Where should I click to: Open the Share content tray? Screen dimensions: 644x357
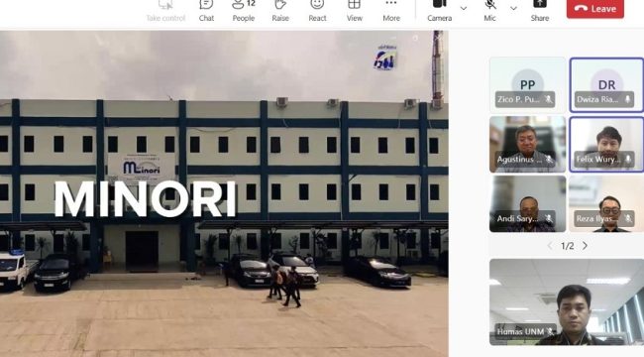[540, 11]
